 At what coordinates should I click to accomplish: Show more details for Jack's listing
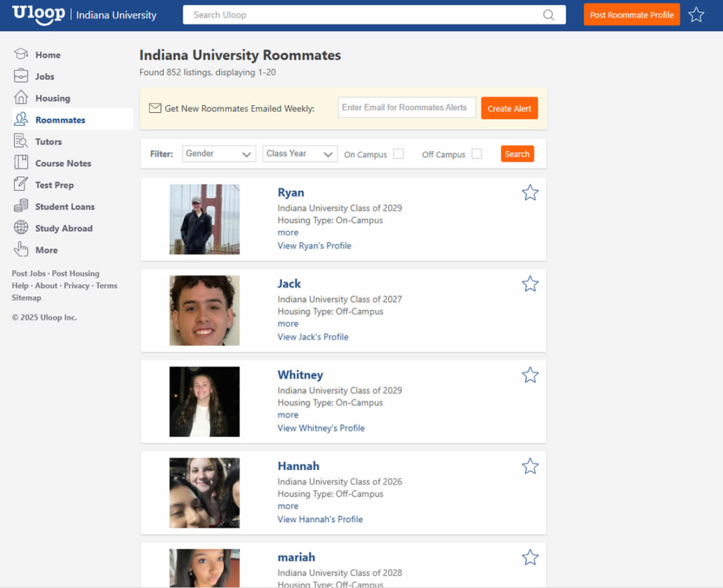287,323
